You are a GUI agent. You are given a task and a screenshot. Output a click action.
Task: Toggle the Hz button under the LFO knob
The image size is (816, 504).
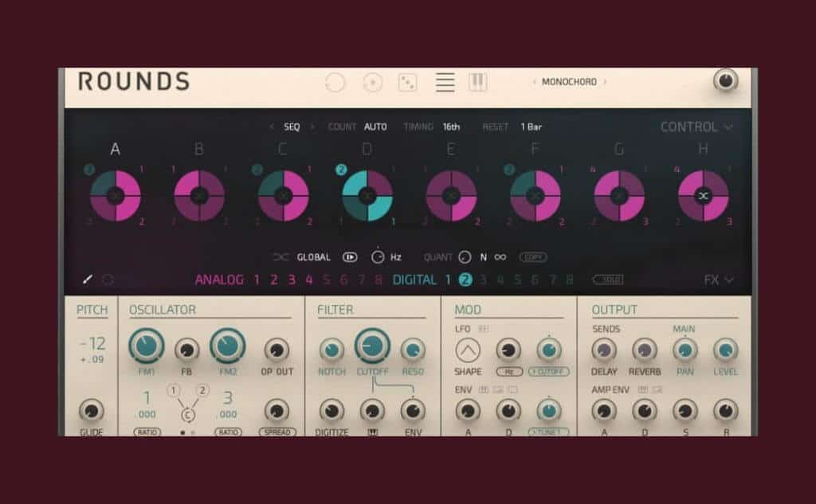509,372
